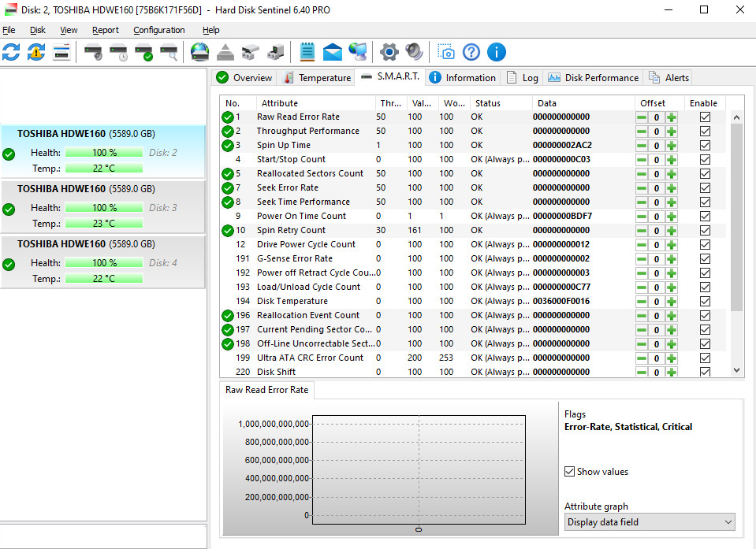Click the disk list panel toolbar icon
756x549 pixels.
click(x=61, y=52)
